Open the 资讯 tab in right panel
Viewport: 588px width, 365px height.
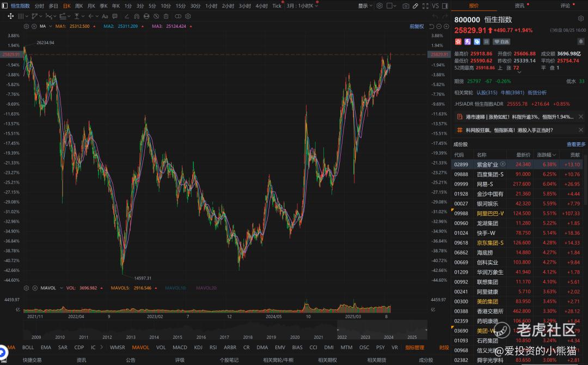(x=519, y=5)
